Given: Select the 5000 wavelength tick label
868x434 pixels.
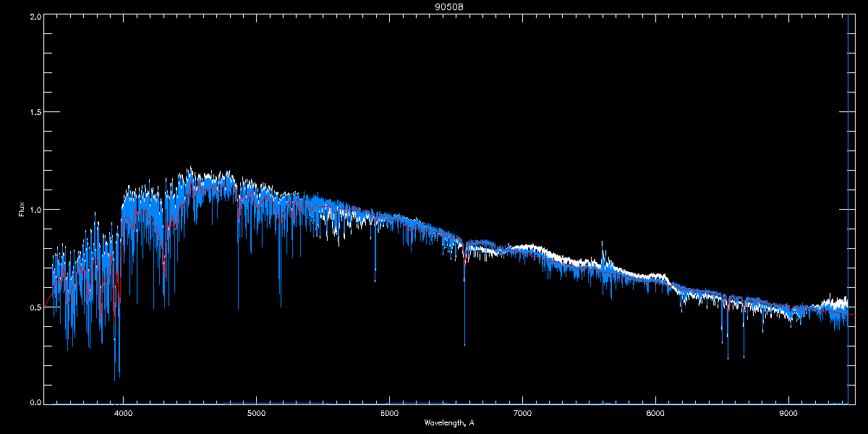Looking at the screenshot, I should click(256, 413).
